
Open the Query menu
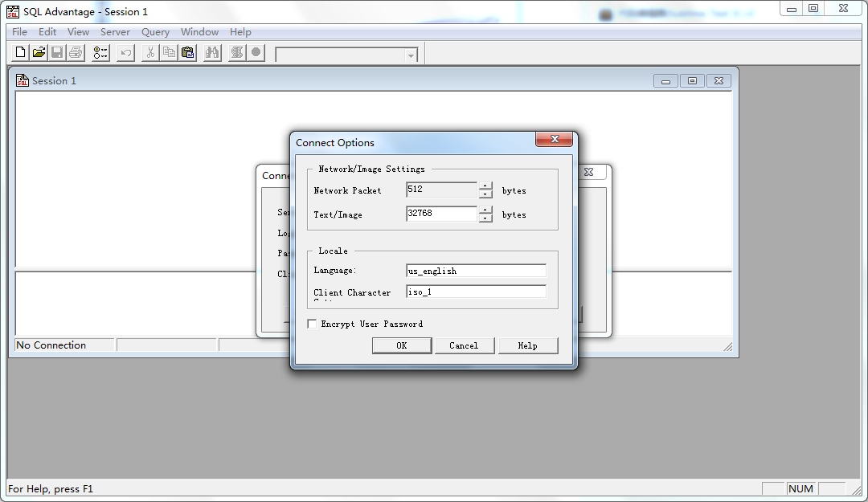(155, 32)
